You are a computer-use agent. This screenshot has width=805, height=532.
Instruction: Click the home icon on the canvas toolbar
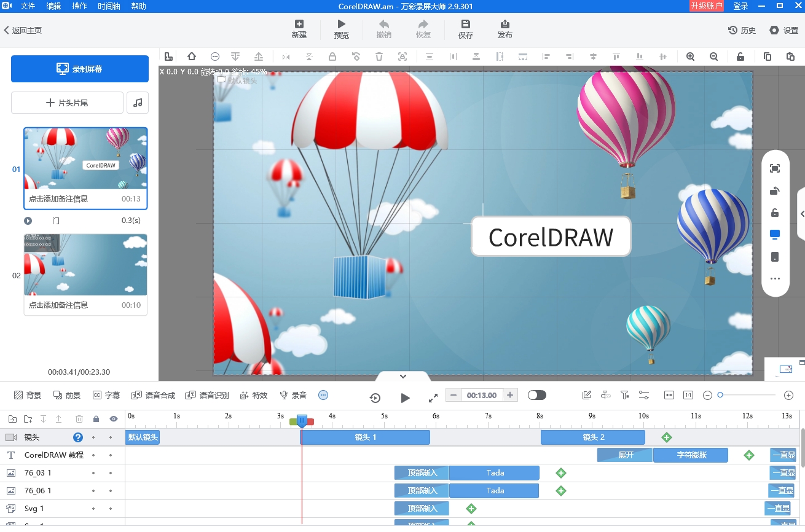tap(192, 57)
